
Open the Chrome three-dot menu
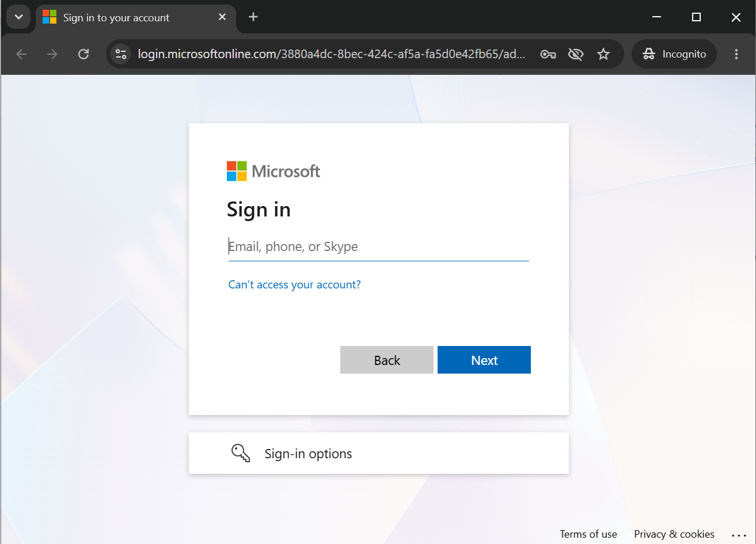[736, 54]
